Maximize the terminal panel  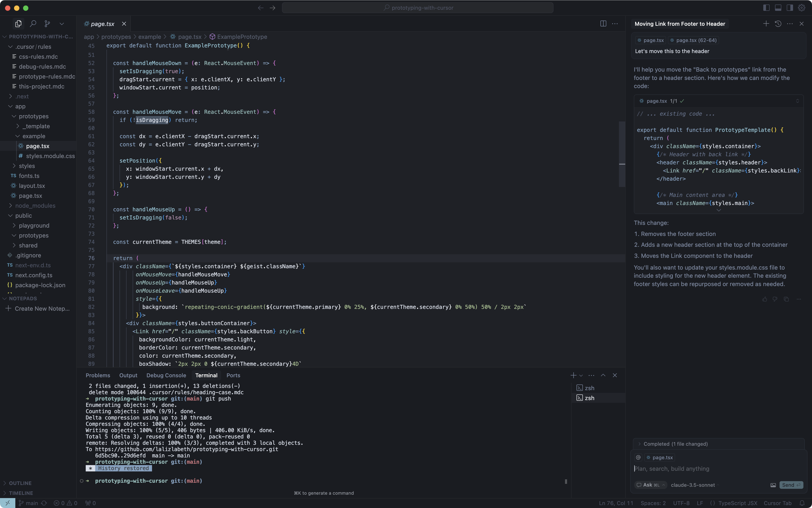click(x=603, y=375)
